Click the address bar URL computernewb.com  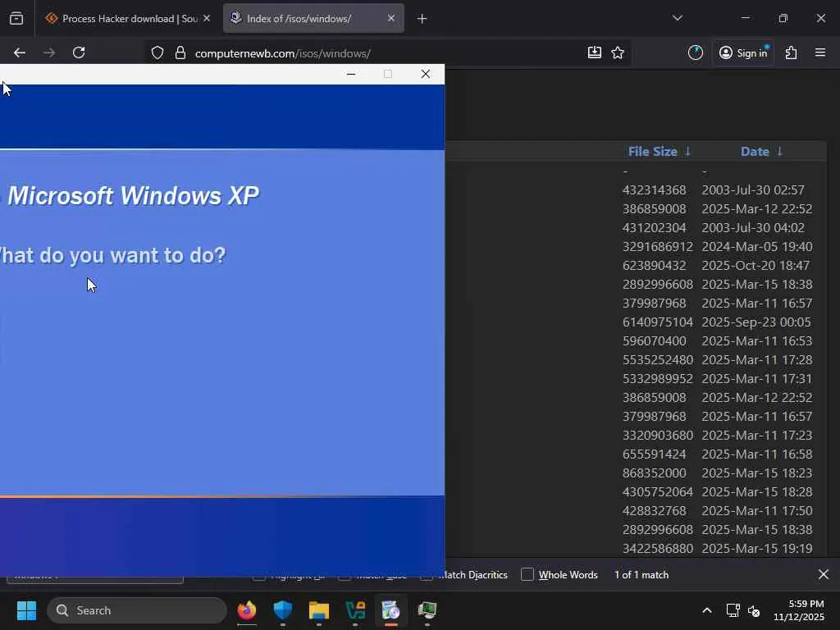283,53
